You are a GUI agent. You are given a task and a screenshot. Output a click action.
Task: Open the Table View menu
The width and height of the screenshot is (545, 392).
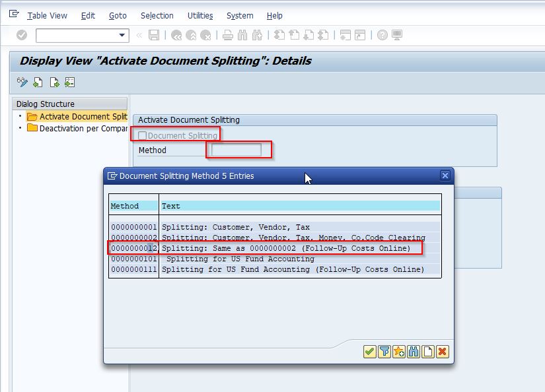click(x=47, y=15)
